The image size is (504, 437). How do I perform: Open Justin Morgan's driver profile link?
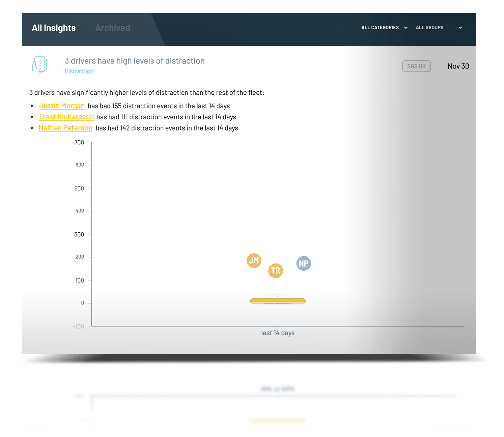(62, 106)
